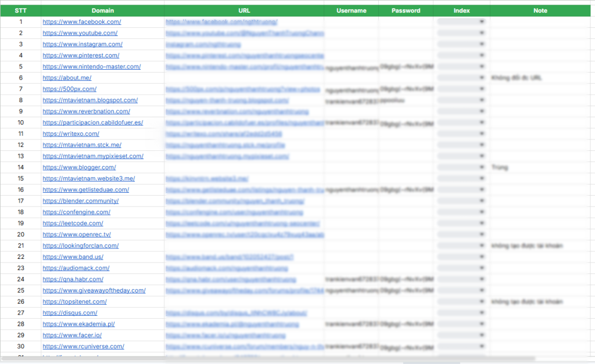Open the https://www.facebook.com/ domain link

pyautogui.click(x=81, y=21)
